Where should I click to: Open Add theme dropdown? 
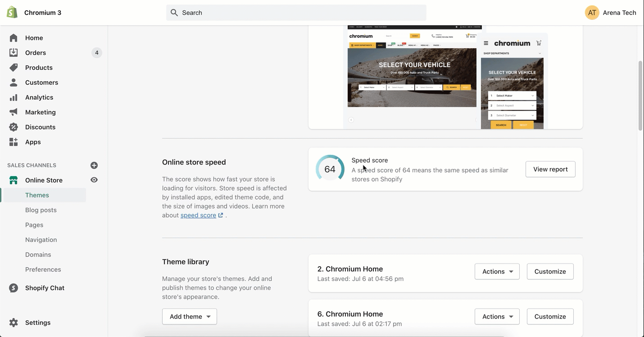pos(190,317)
